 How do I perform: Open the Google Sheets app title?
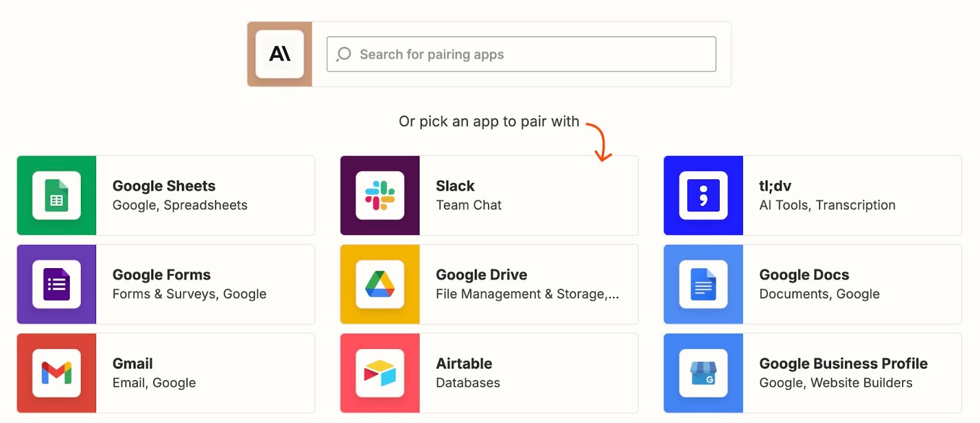tap(164, 186)
